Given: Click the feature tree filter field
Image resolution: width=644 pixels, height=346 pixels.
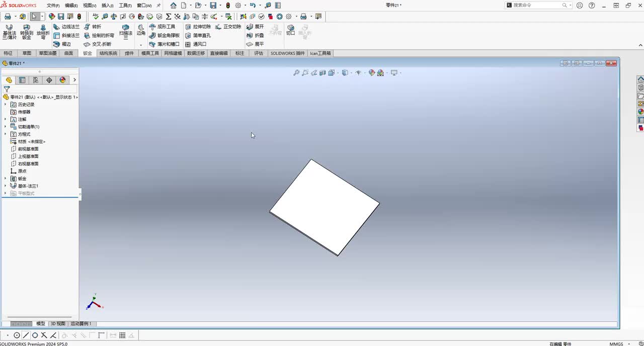Looking at the screenshot, I should [x=40, y=89].
